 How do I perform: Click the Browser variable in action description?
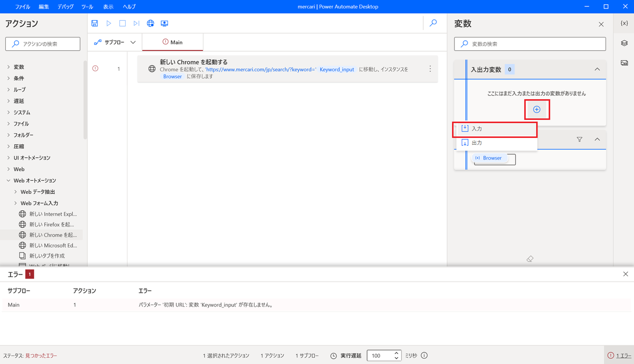click(x=173, y=77)
